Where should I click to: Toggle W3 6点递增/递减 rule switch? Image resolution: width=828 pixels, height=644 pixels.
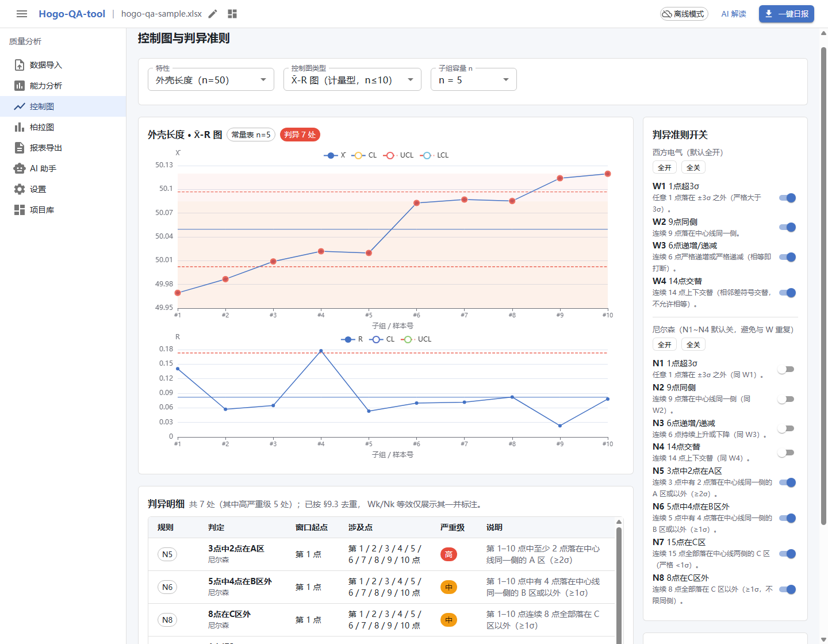tap(787, 257)
